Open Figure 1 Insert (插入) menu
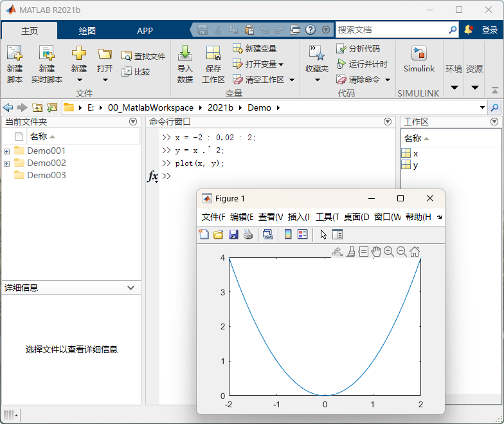This screenshot has width=504, height=424. pos(299,217)
